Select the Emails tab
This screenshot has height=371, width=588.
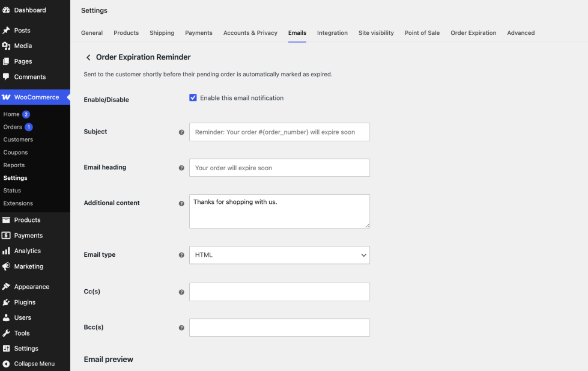[297, 32]
